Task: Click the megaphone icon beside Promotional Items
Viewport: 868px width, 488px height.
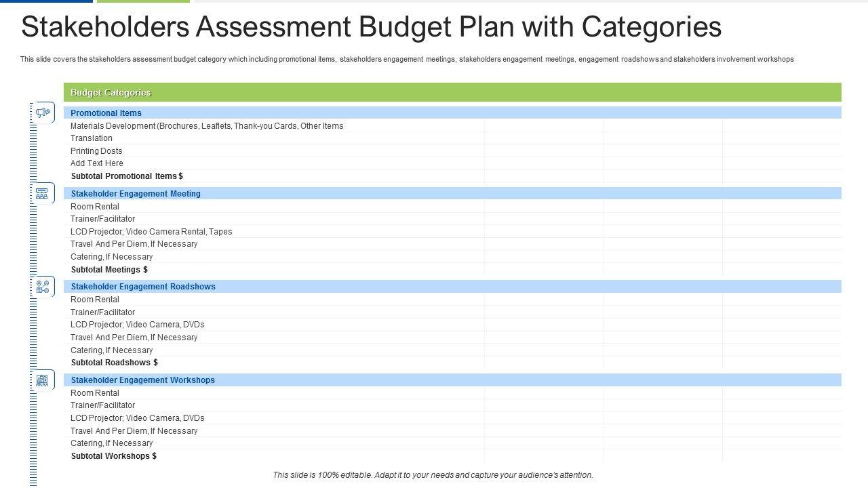Action: (x=43, y=113)
